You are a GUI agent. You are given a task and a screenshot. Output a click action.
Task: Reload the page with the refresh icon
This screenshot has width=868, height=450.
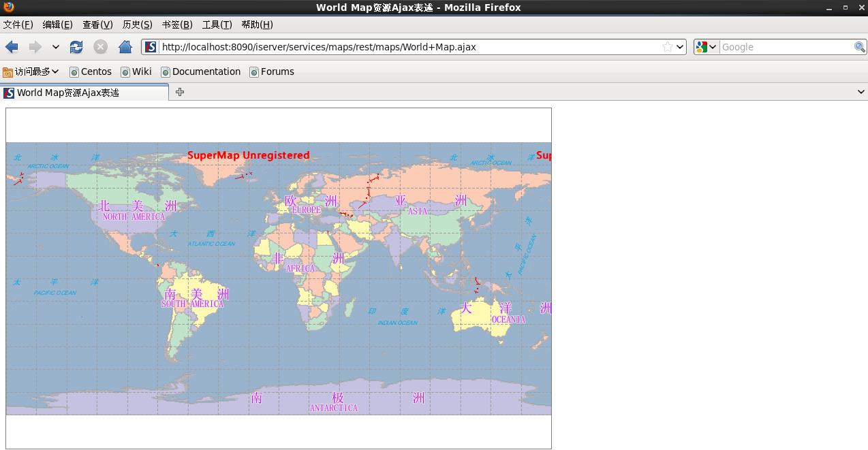click(x=76, y=47)
